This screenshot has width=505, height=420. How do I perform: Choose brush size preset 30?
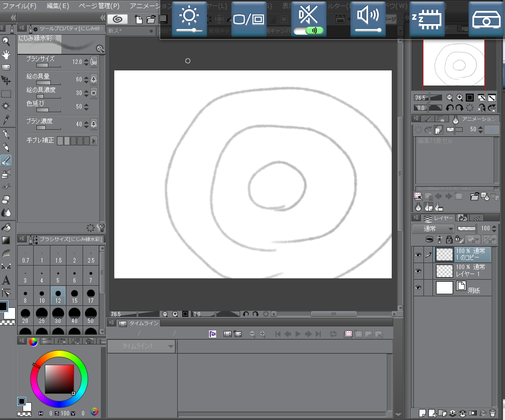click(58, 315)
